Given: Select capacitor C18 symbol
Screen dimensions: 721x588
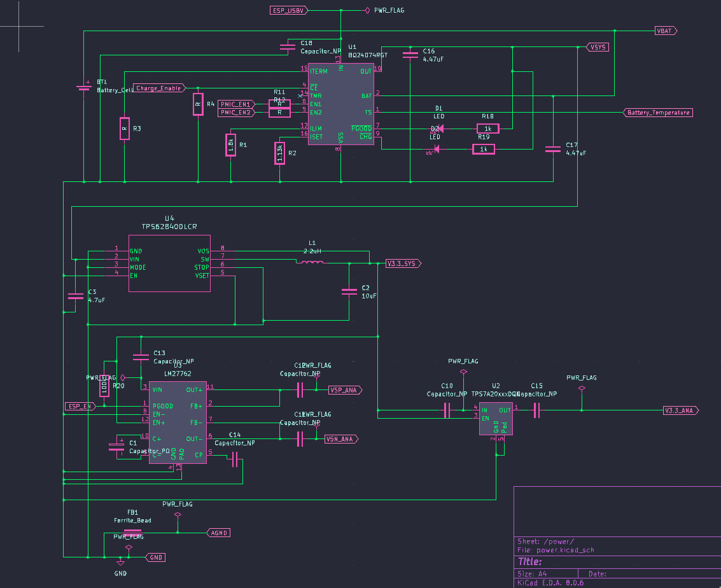Looking at the screenshot, I should [x=288, y=47].
